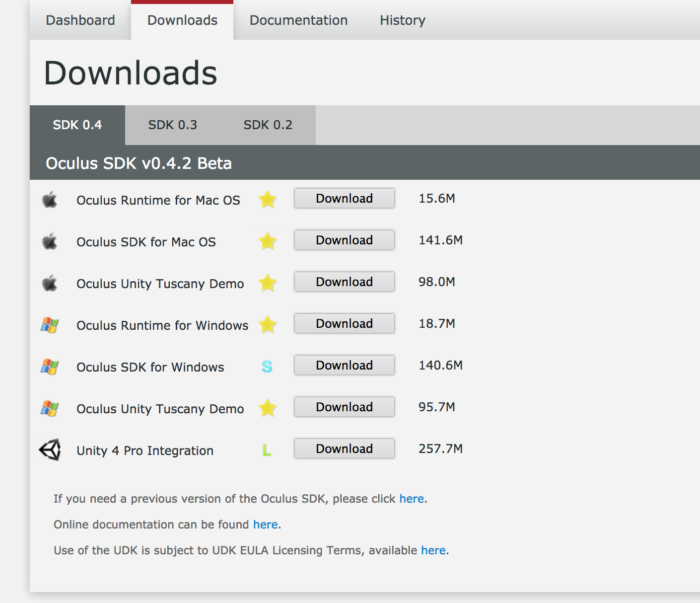This screenshot has width=700, height=603.
Task: Download the 95.7M Windows Unity Tuscany Demo
Action: click(345, 407)
